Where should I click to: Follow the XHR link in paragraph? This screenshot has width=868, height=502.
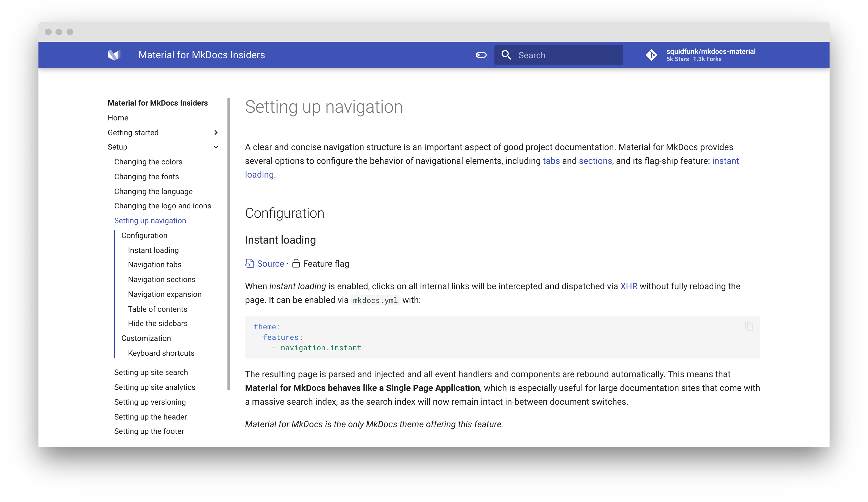click(628, 286)
